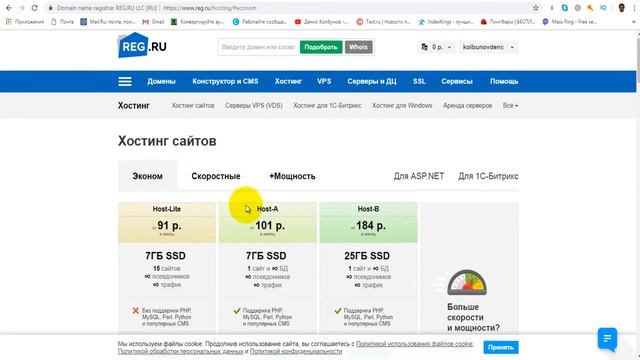Open the YouTube Денис Колбунов bookmark
640x360 pixels.
click(x=321, y=22)
